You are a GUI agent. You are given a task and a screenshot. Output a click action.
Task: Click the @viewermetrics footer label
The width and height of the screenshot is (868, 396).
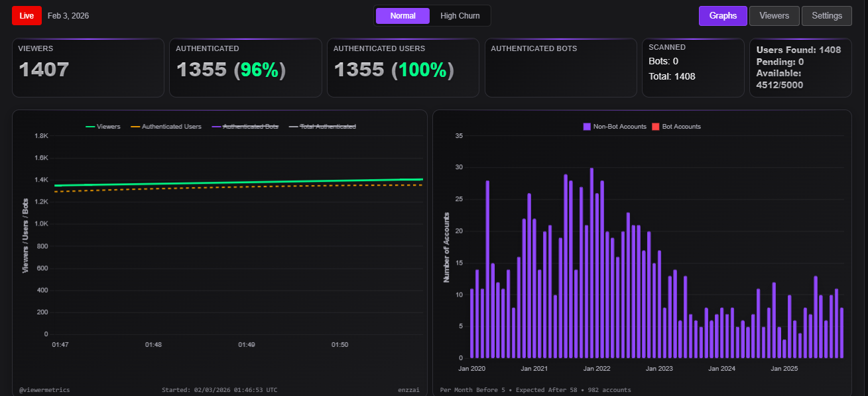pyautogui.click(x=44, y=390)
